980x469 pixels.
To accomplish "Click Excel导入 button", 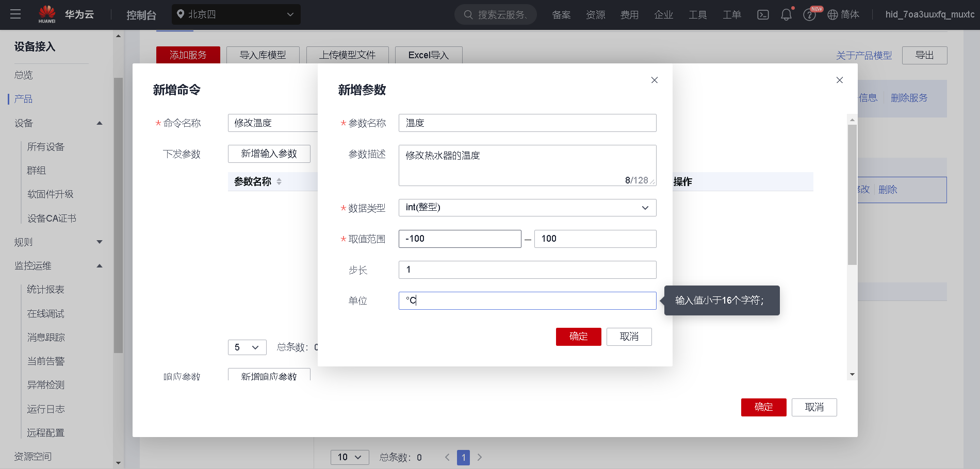I will click(429, 55).
